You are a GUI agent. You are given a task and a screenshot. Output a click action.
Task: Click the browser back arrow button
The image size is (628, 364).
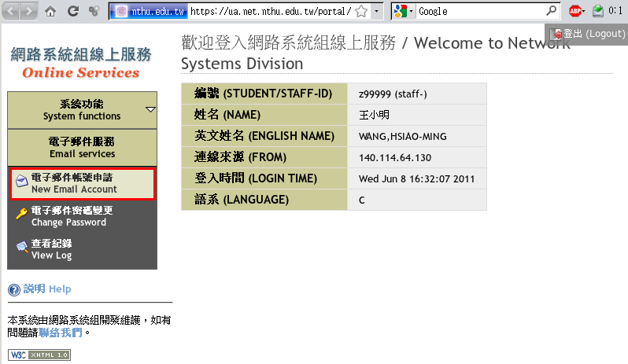(x=10, y=11)
